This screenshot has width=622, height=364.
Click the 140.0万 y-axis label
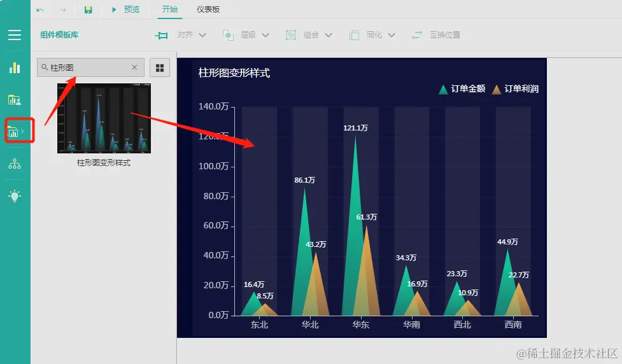tap(214, 107)
